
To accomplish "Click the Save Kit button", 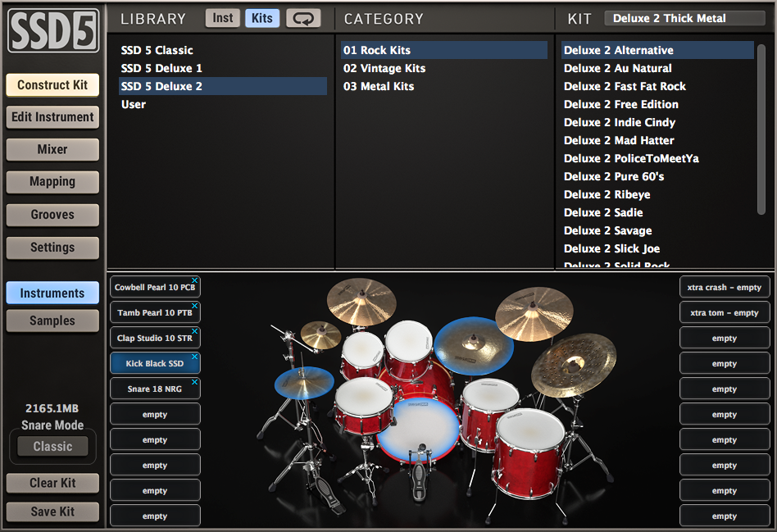I will pos(52,512).
